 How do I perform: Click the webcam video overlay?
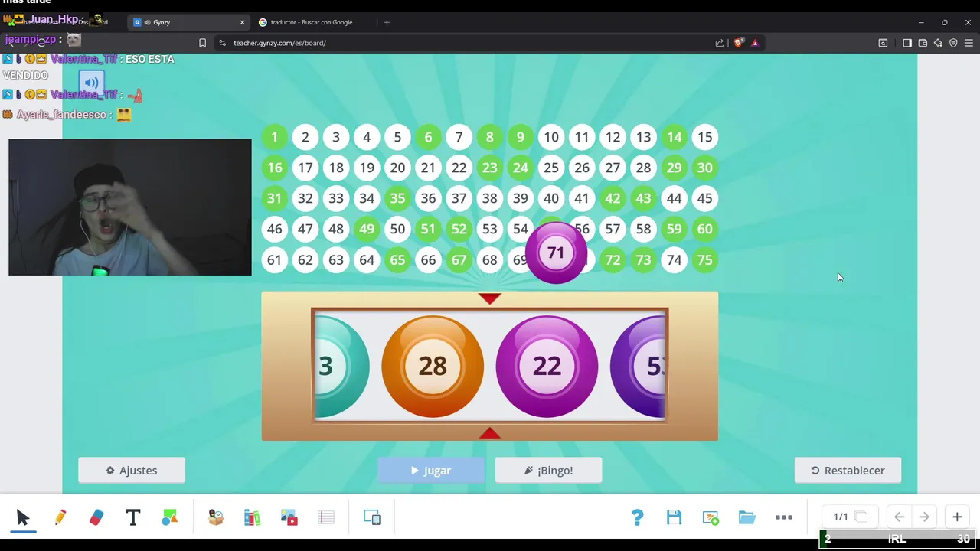coord(130,207)
